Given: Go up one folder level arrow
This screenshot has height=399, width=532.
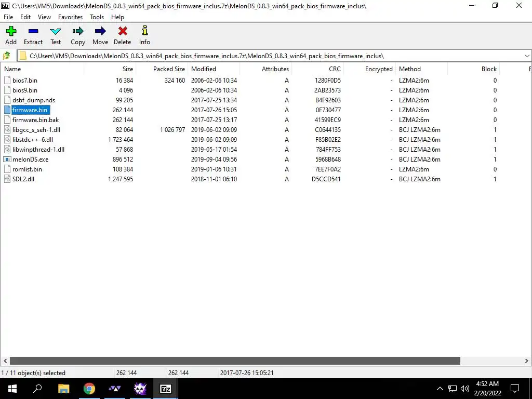Looking at the screenshot, I should (x=6, y=56).
